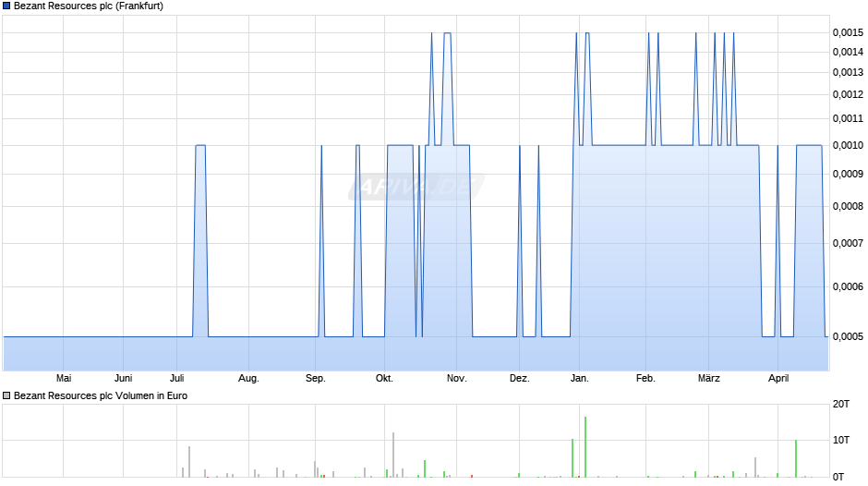Click the blue Bezant Resources legend swatch
This screenshot has height=486, width=868.
coord(6,6)
